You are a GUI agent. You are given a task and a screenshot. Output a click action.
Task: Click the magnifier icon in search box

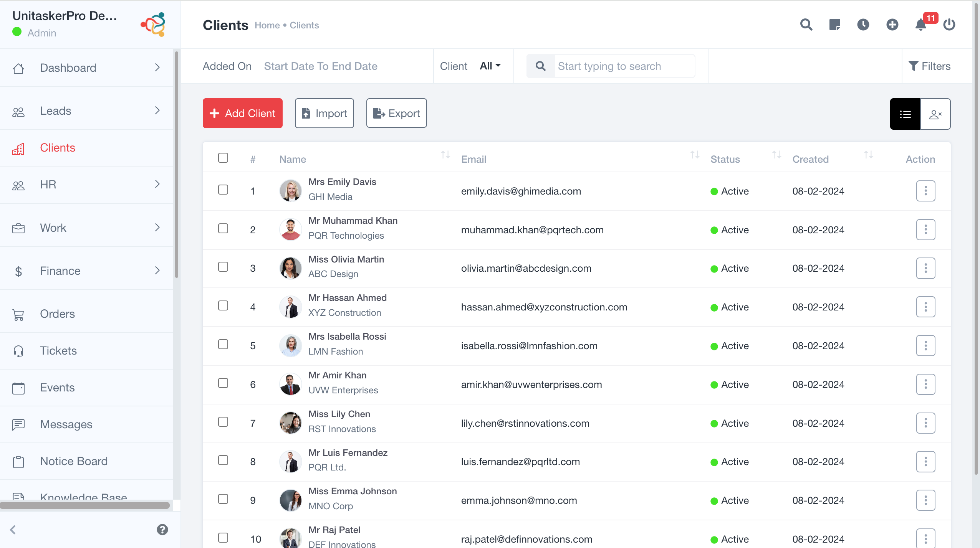tap(541, 66)
